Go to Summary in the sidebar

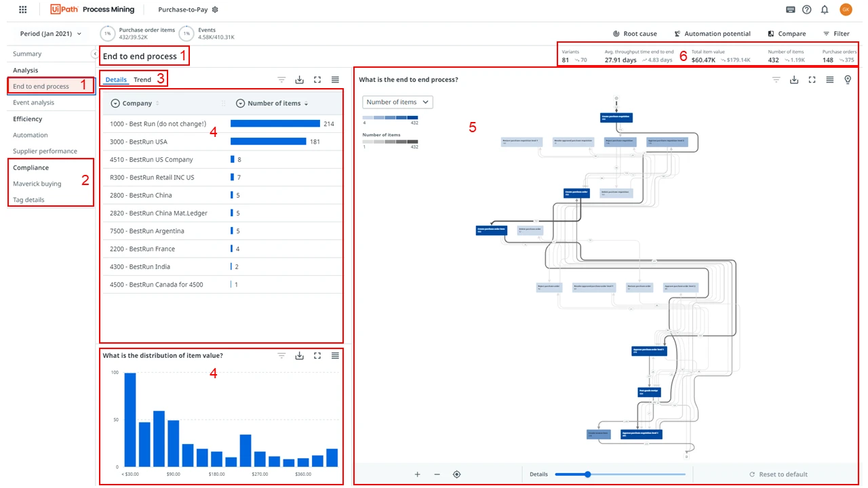pos(27,54)
